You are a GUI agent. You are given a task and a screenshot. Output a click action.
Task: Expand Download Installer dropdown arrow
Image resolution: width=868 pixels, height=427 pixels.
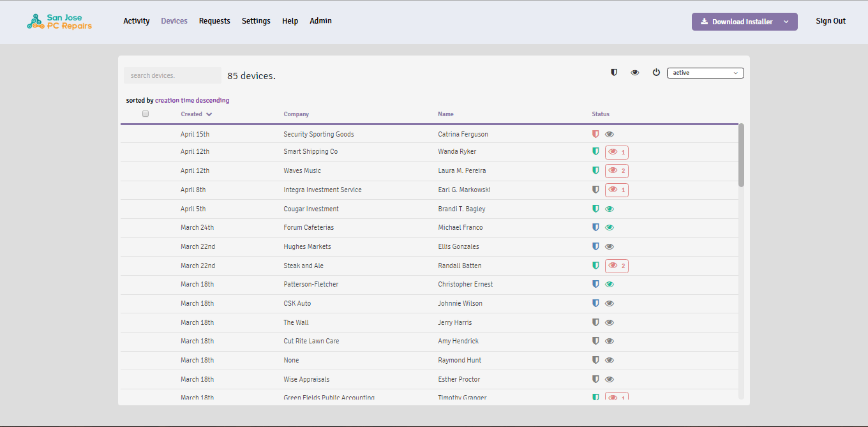pos(786,22)
